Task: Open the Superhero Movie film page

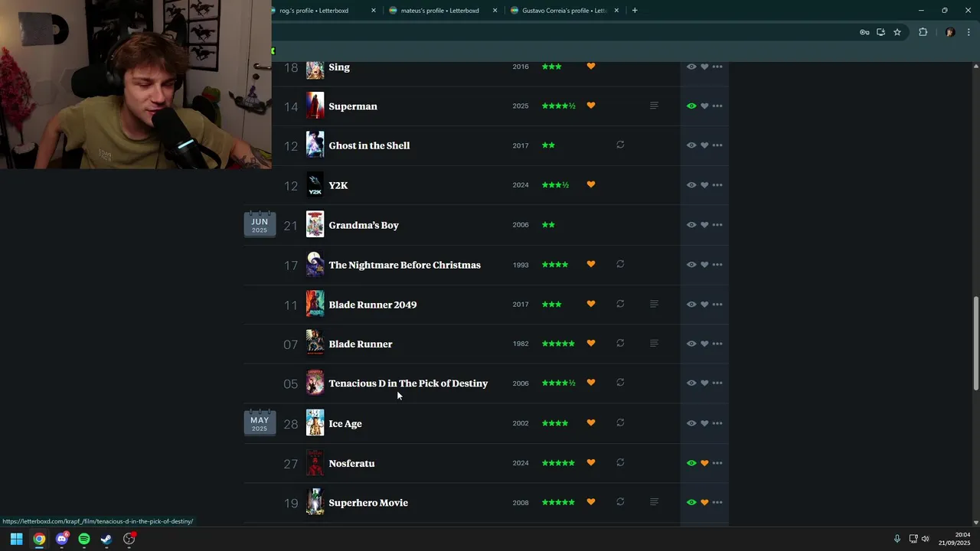Action: click(368, 503)
